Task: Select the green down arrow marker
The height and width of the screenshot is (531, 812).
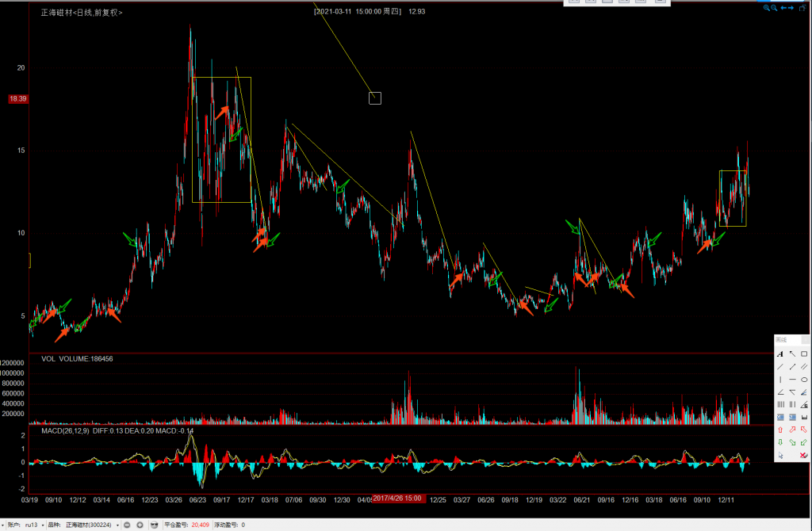Action: click(780, 442)
